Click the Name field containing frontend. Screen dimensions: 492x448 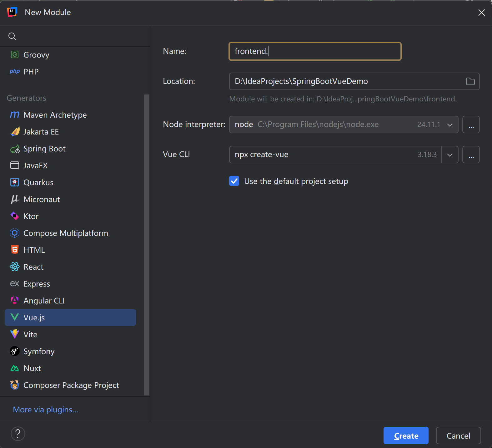pyautogui.click(x=315, y=51)
